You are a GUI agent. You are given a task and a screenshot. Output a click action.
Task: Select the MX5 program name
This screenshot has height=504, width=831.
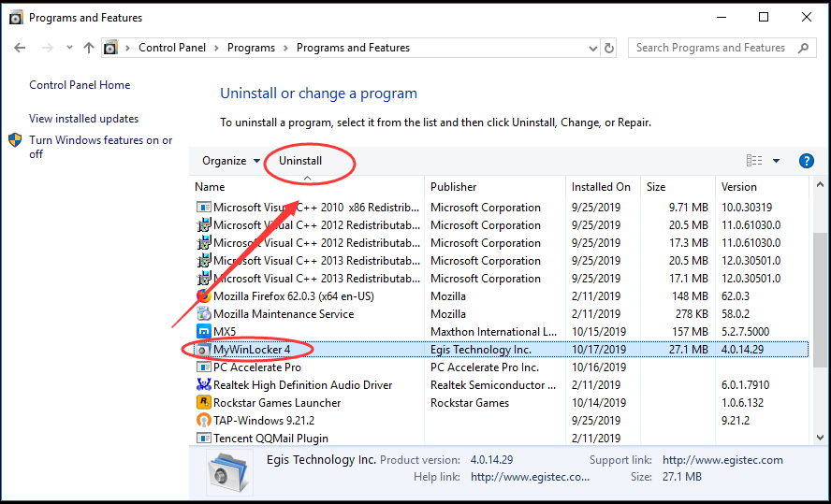tap(225, 331)
